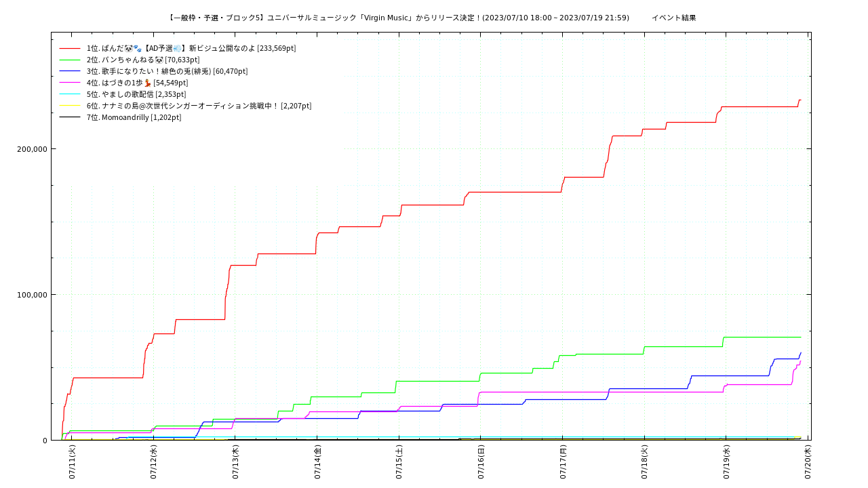Image resolution: width=868 pixels, height=488 pixels.
Task: Click the 07/15(土) x-axis label
Action: click(399, 462)
